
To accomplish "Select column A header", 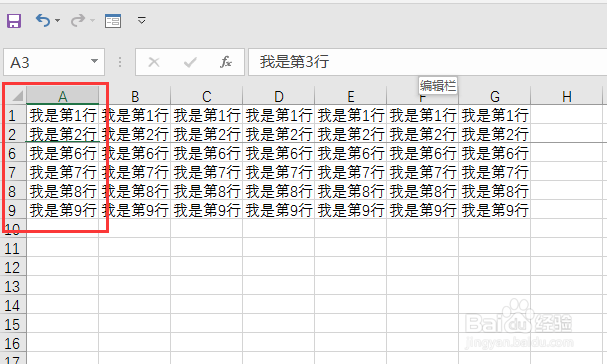I will coord(63,96).
